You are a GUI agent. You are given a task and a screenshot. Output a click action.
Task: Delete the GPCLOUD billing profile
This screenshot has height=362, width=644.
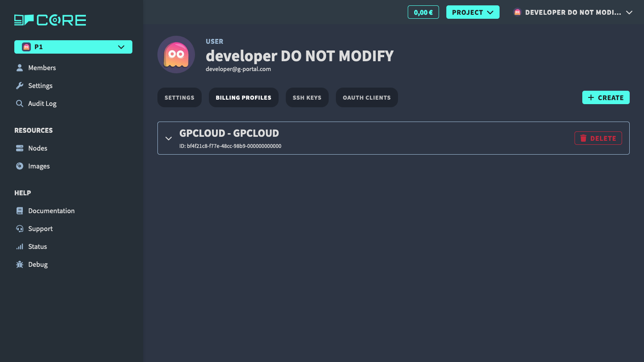point(598,138)
